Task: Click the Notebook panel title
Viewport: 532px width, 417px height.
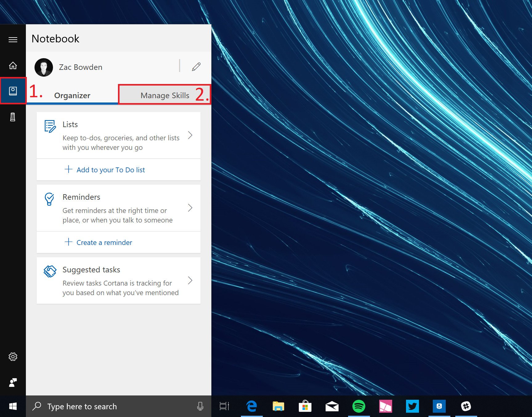Action: click(55, 39)
